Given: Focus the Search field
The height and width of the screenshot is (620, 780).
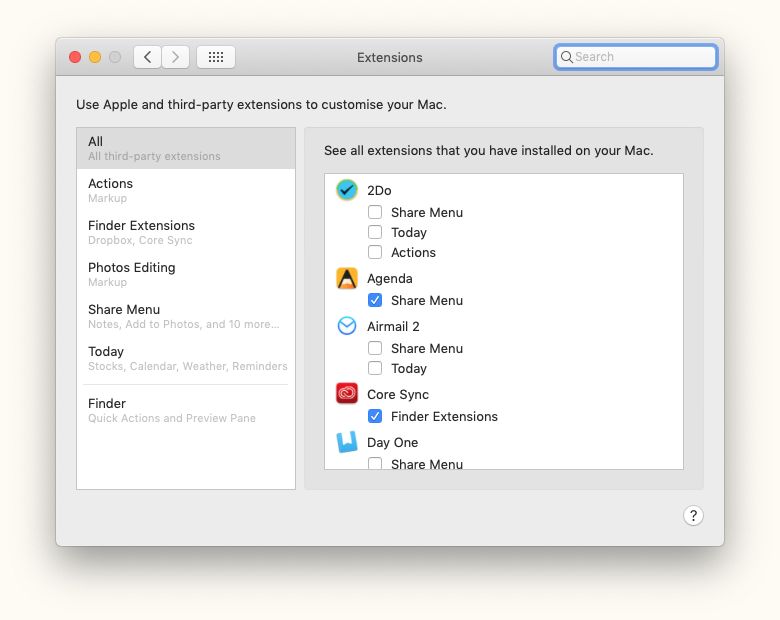Looking at the screenshot, I should click(636, 57).
